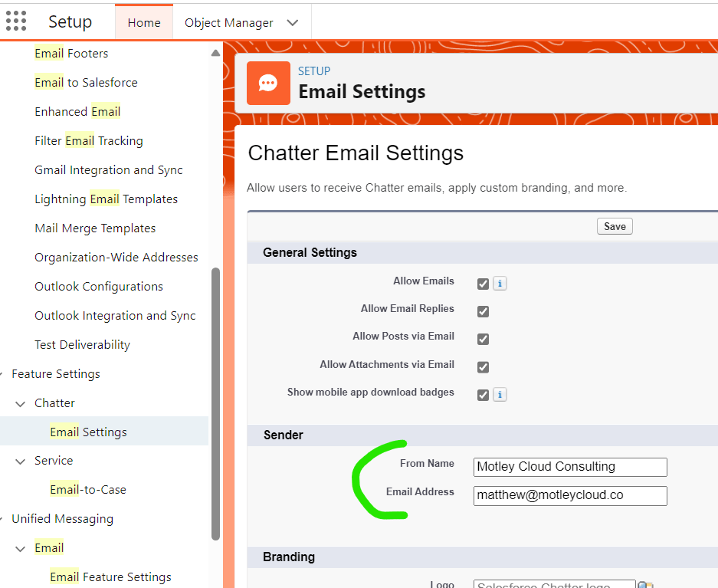Viewport: 718px width, 588px height.
Task: Open the Object Manager dropdown chevron
Action: pyautogui.click(x=293, y=23)
